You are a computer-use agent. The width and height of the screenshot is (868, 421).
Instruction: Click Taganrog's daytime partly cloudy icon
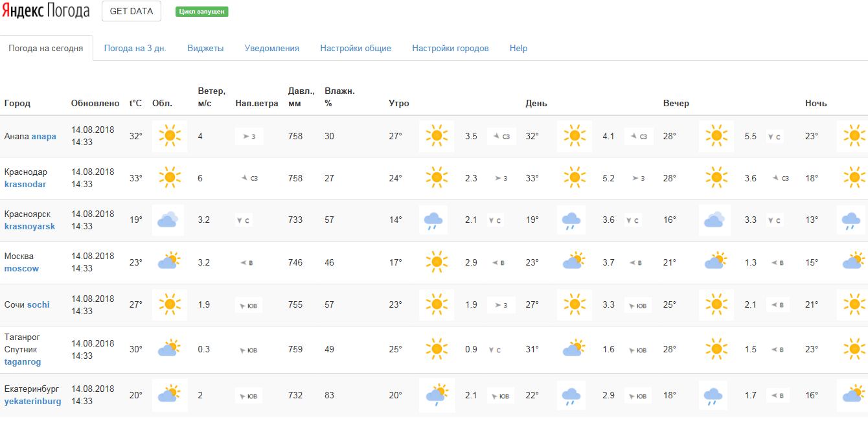pyautogui.click(x=572, y=350)
